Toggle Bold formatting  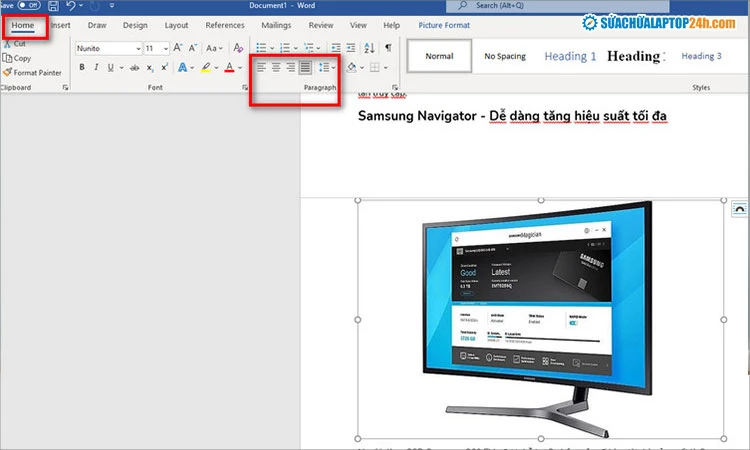[x=82, y=67]
